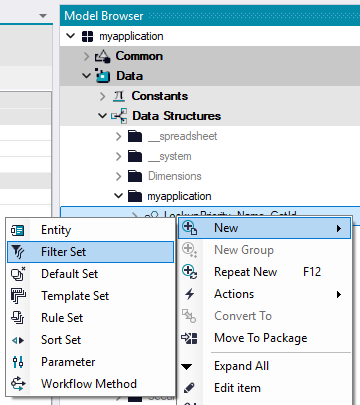The width and height of the screenshot is (360, 405).
Task: Collapse the Data Structures node
Action: click(102, 116)
